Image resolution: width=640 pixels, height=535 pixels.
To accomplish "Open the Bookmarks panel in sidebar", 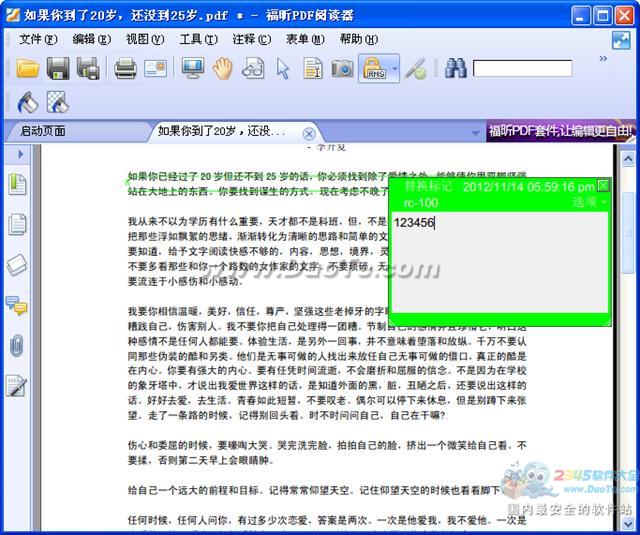I will point(17,184).
